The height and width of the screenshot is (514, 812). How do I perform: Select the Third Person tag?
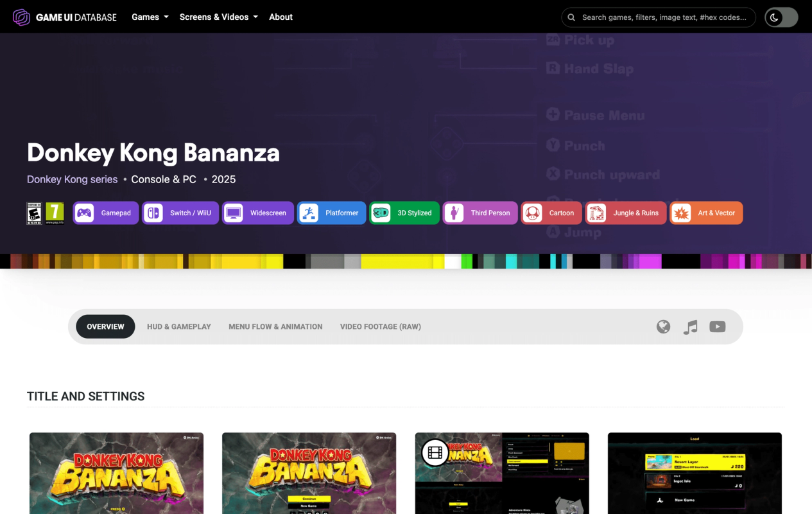click(480, 213)
